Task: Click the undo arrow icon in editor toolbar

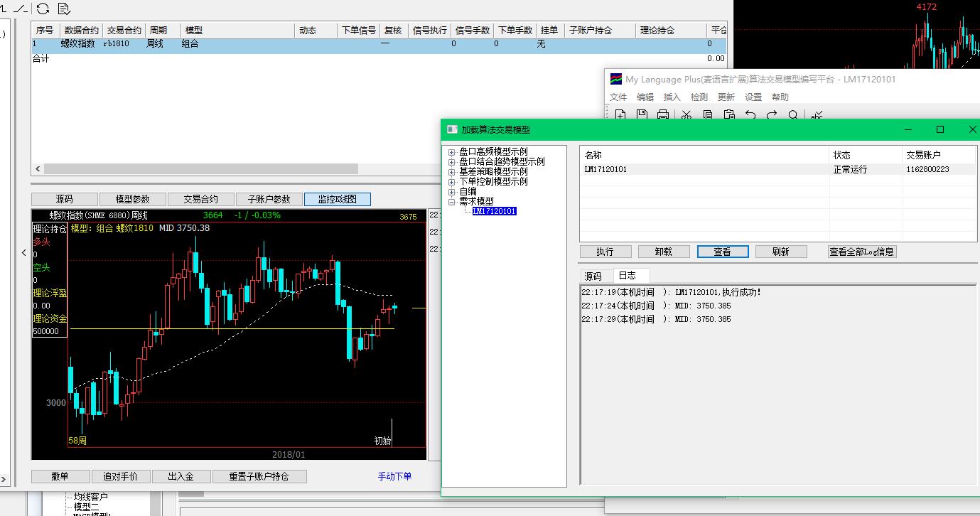Action: pyautogui.click(x=750, y=114)
